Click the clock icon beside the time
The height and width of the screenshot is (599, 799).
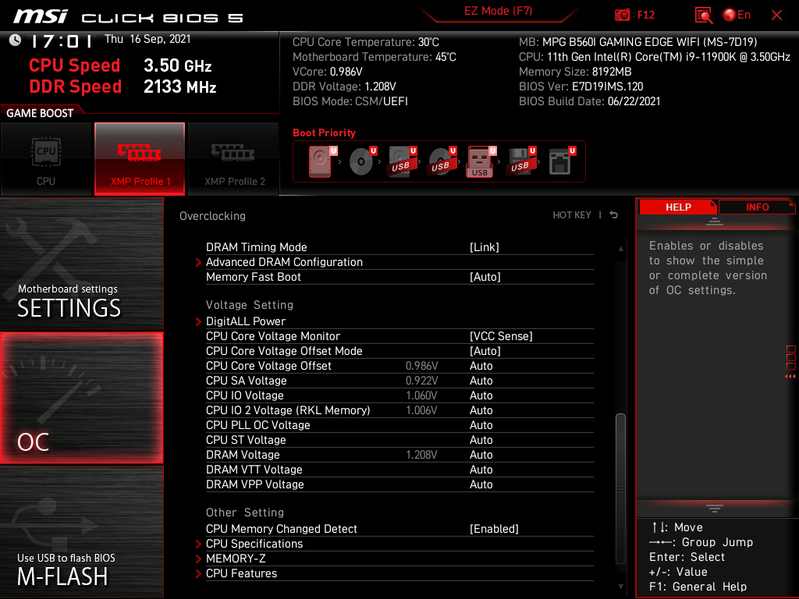coord(15,40)
